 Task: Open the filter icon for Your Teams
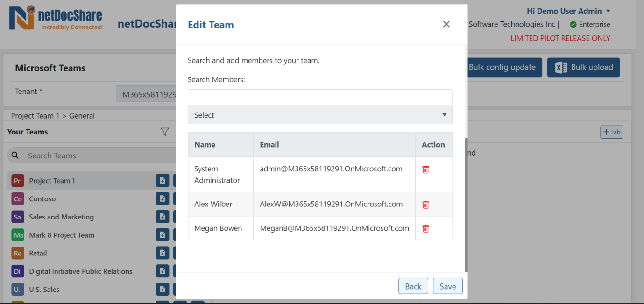pos(165,132)
